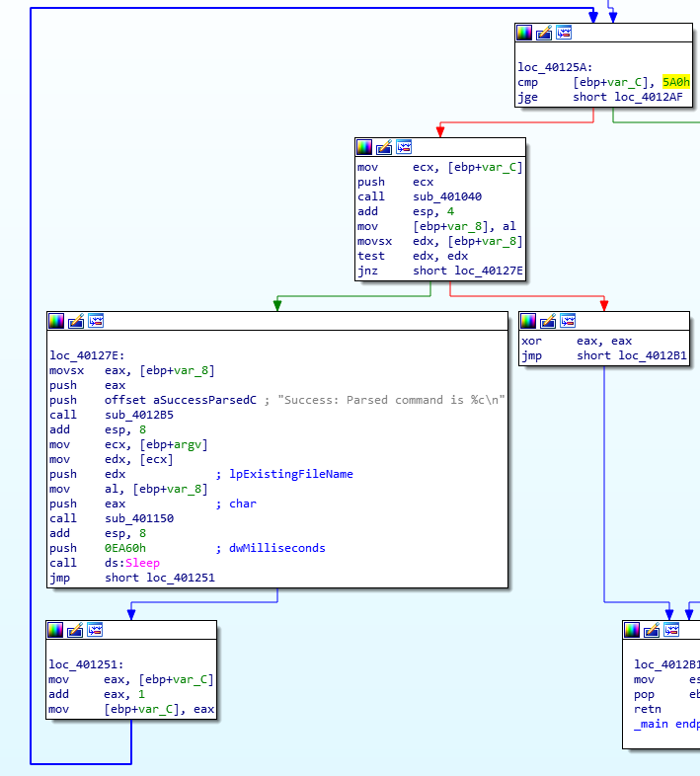Click the group nodes icon in loc_4012B1 block
Screen dimensions: 700x776
pos(671,630)
